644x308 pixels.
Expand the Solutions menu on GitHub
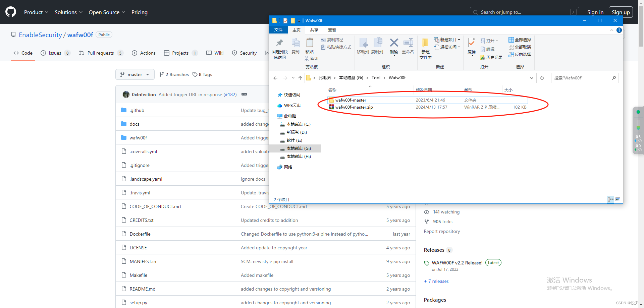(x=68, y=12)
